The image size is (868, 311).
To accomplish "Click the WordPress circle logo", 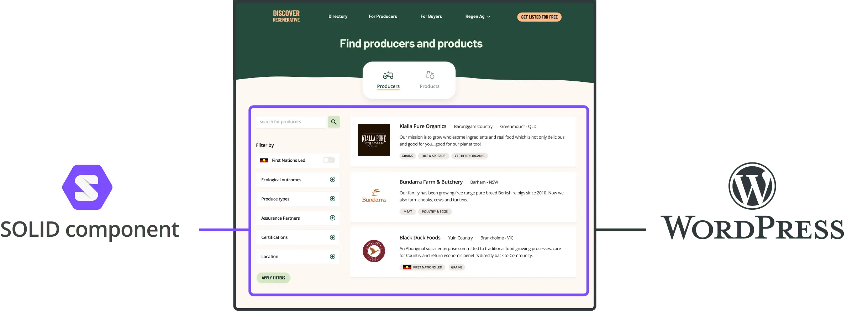I will [x=752, y=186].
